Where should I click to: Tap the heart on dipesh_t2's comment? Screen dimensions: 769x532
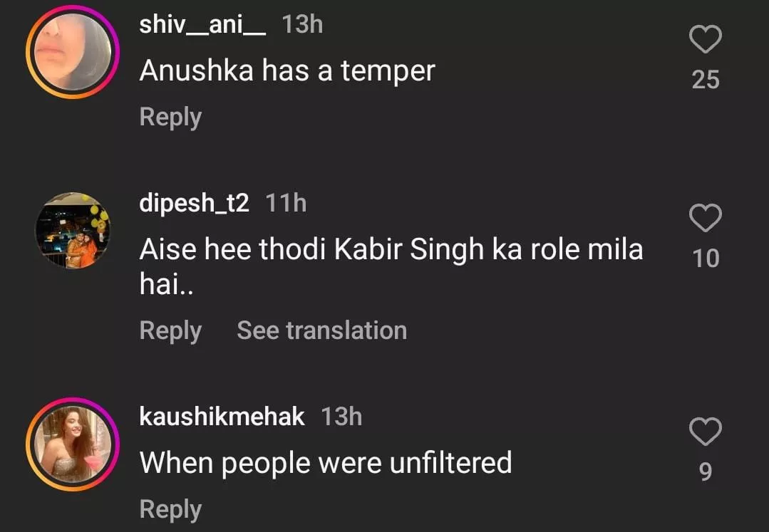706,218
